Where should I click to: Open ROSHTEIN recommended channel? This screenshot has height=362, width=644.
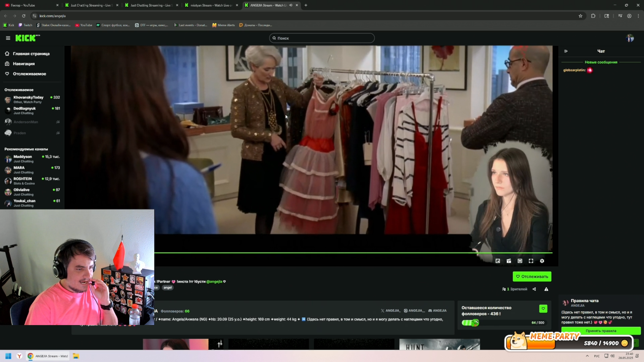point(32,181)
